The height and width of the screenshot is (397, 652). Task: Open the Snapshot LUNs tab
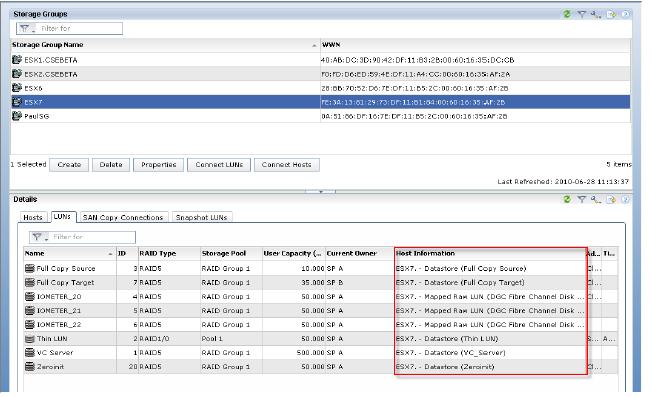click(201, 217)
